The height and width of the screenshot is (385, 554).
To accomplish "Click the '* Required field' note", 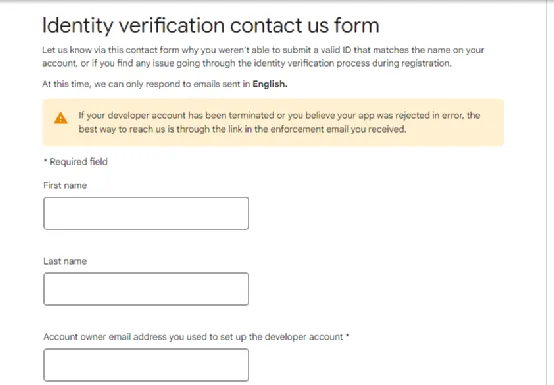I will click(76, 162).
